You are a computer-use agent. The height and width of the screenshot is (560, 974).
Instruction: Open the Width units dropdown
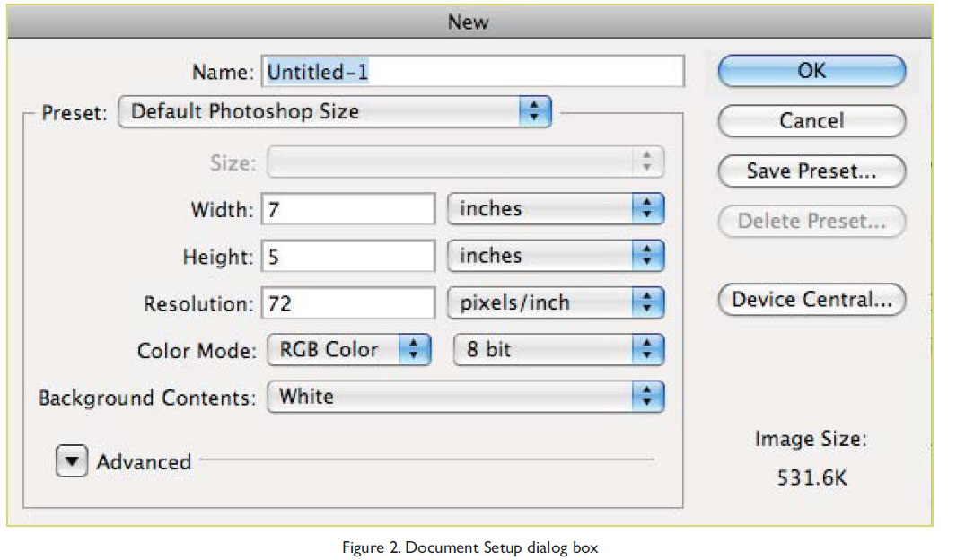(x=555, y=210)
